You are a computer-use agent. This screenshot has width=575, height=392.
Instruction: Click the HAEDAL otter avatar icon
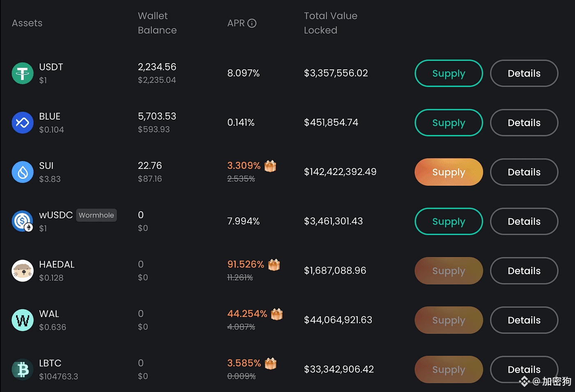coord(23,270)
